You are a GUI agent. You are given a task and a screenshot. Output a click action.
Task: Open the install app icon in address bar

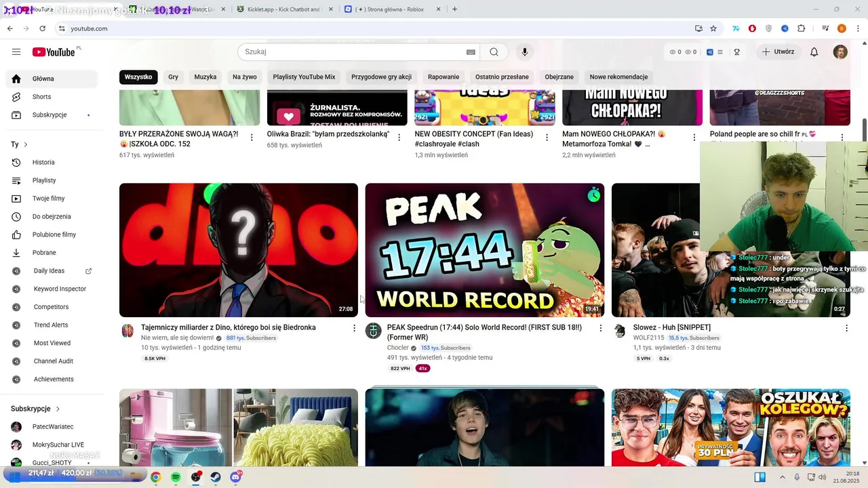pyautogui.click(x=698, y=28)
